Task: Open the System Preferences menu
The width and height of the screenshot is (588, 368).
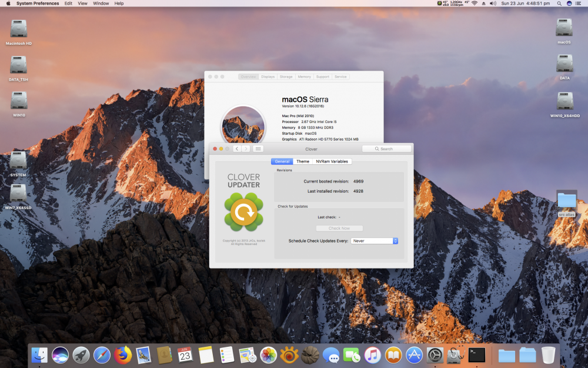Action: (38, 4)
